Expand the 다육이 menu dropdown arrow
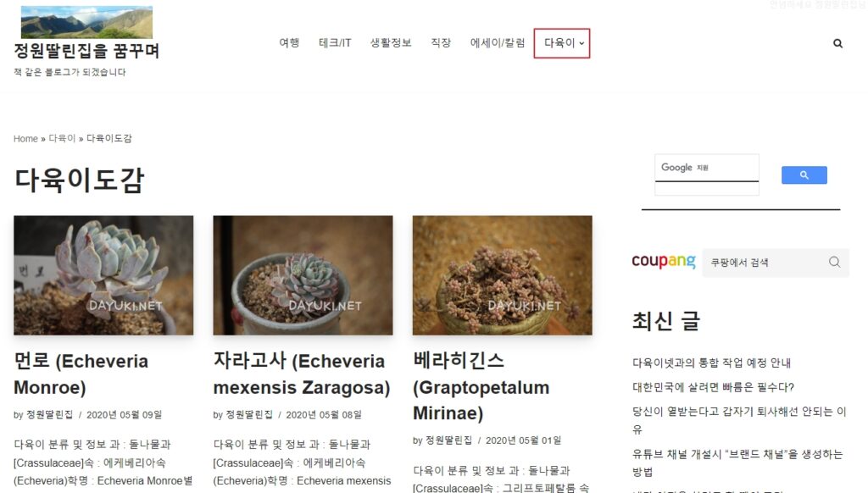The image size is (868, 493). tap(581, 43)
